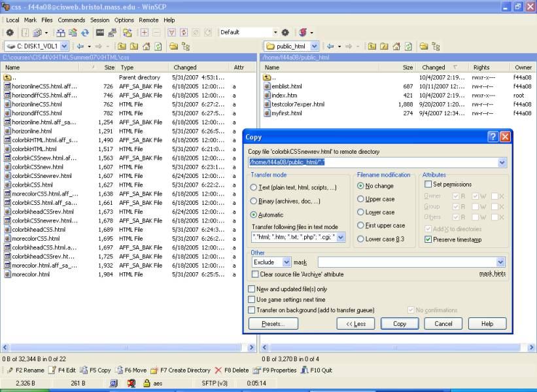Refresh the local directory panel

[x=158, y=46]
